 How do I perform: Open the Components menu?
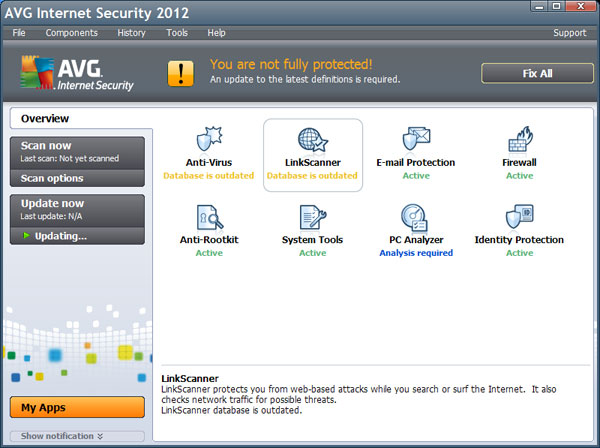pyautogui.click(x=72, y=33)
